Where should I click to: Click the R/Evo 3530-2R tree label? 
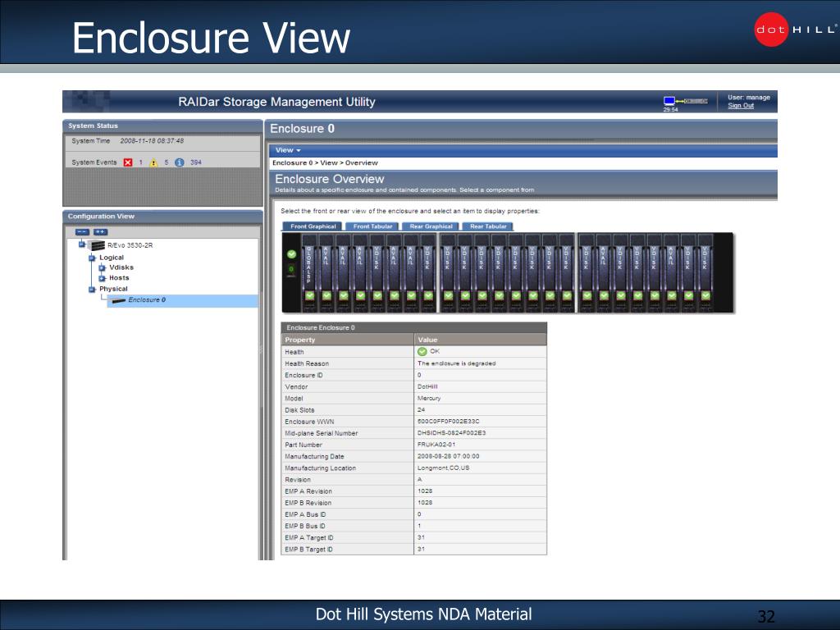pos(130,245)
